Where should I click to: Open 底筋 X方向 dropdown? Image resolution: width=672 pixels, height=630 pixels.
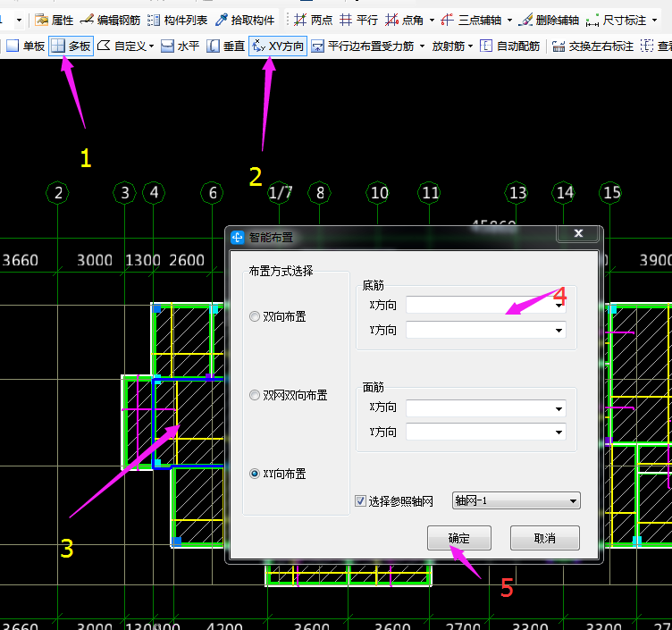tap(485, 305)
